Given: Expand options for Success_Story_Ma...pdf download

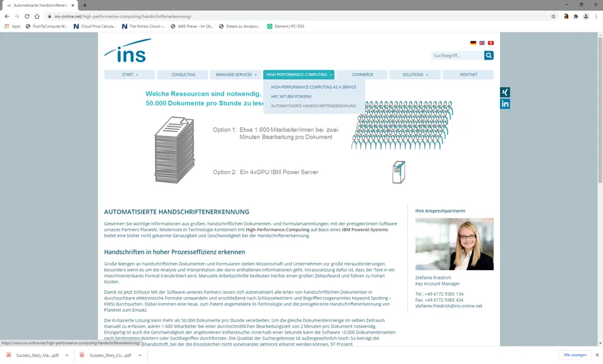Looking at the screenshot, I should (67, 355).
